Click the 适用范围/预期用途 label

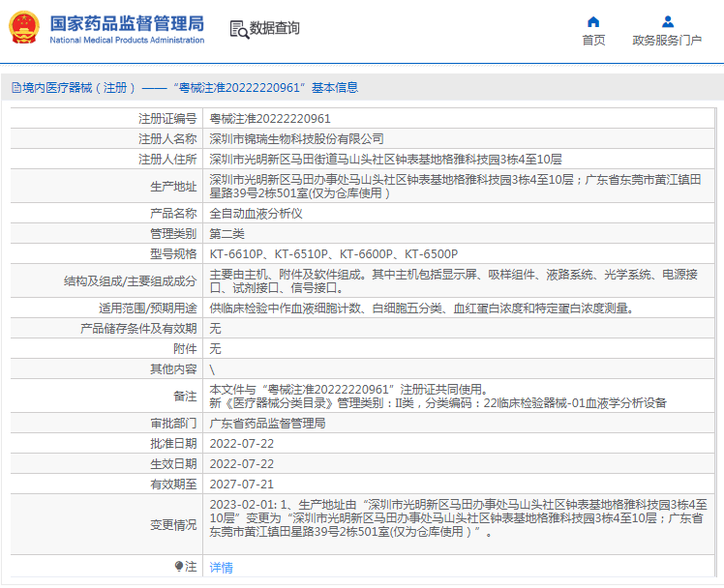(148, 309)
